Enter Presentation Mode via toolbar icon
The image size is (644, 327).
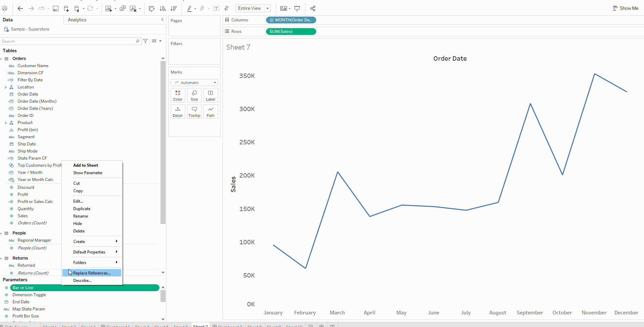(297, 8)
